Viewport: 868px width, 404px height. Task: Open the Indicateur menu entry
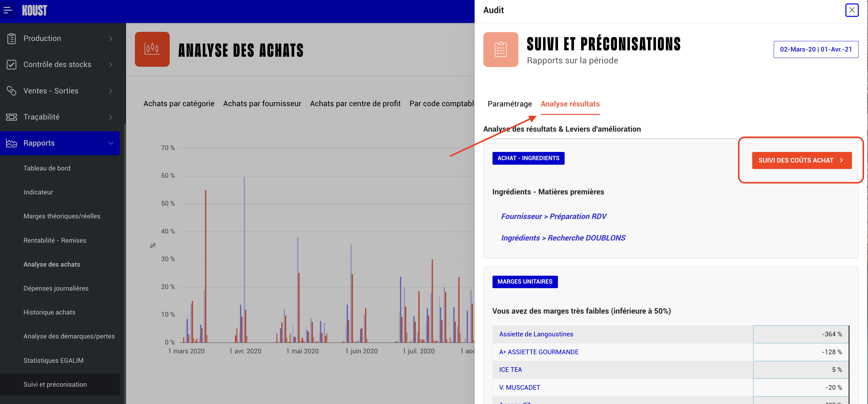coord(38,192)
